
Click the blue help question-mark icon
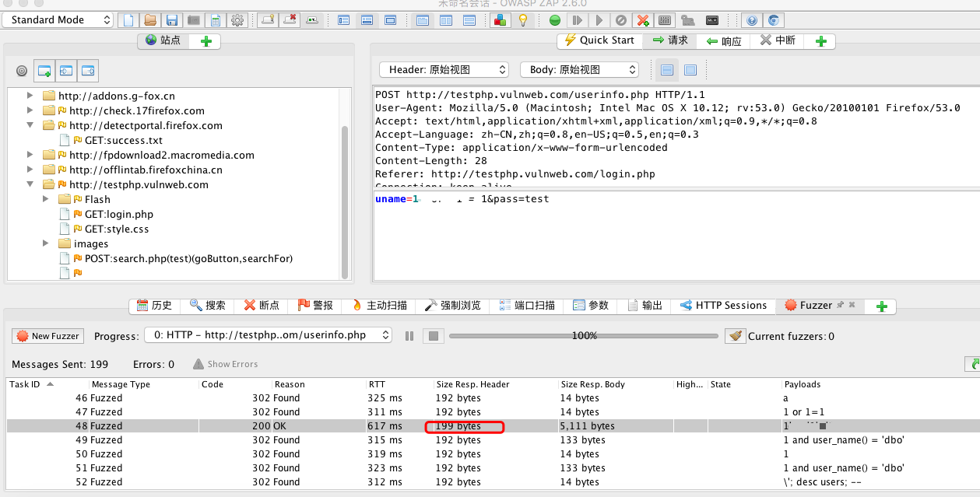pyautogui.click(x=751, y=20)
